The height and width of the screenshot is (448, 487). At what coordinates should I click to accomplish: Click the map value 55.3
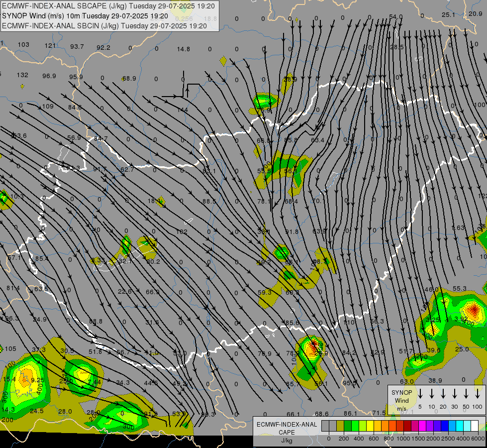click(459, 289)
